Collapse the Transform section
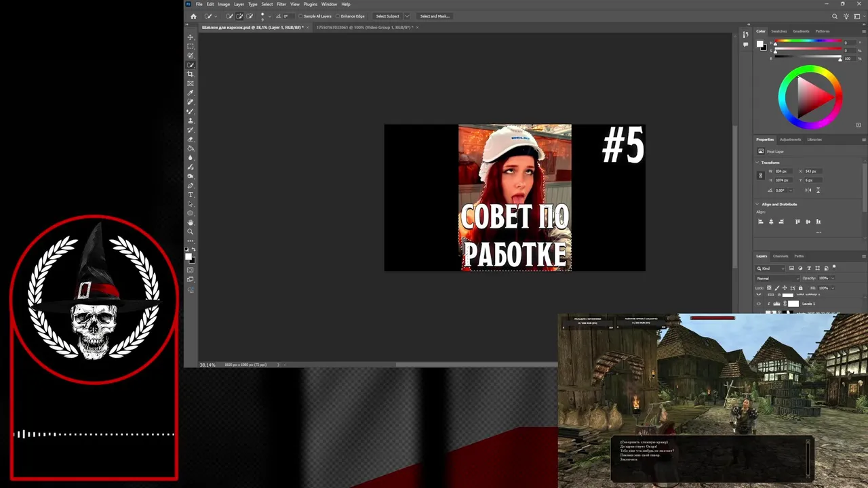 pos(757,163)
